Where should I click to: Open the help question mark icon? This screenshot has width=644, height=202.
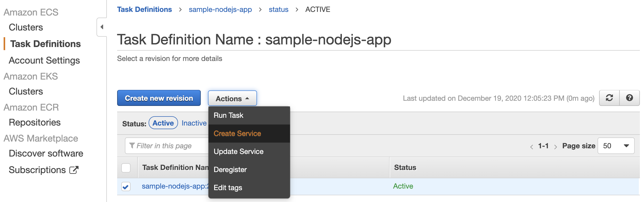click(629, 98)
